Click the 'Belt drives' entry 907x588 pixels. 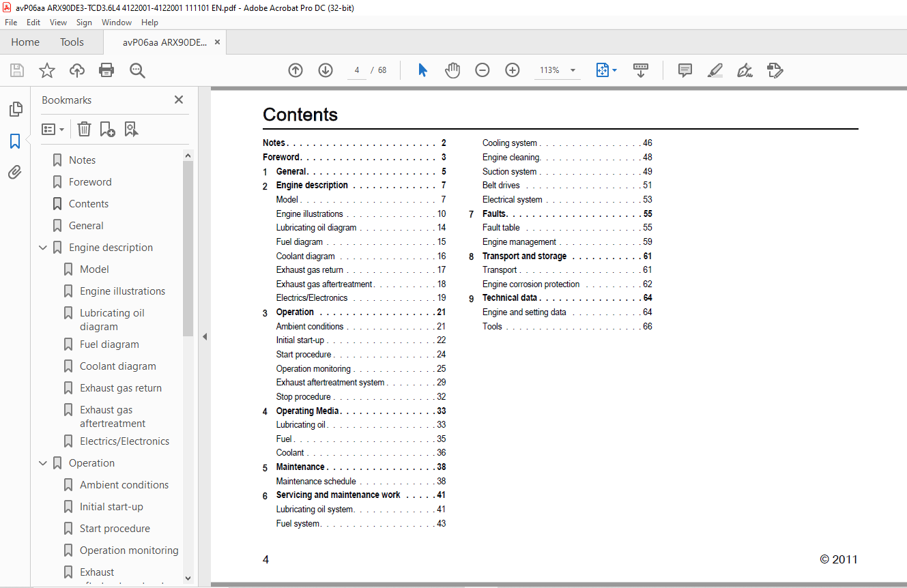click(501, 186)
